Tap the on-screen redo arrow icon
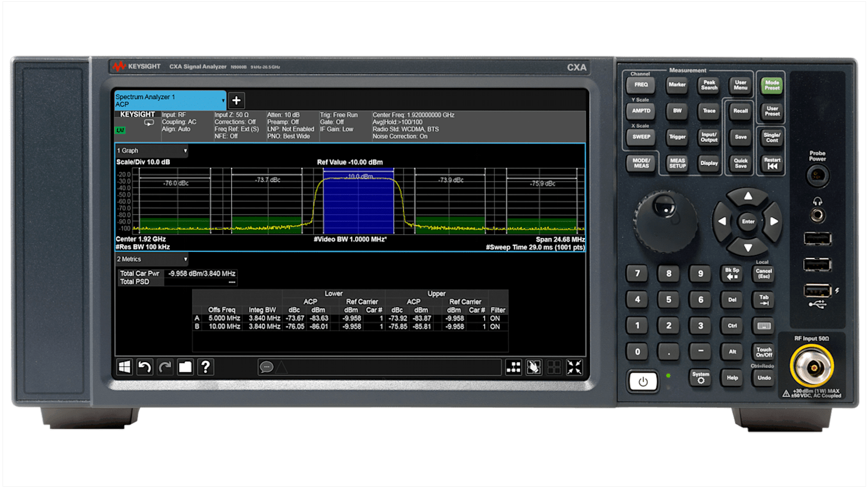The image size is (868, 488). point(165,367)
